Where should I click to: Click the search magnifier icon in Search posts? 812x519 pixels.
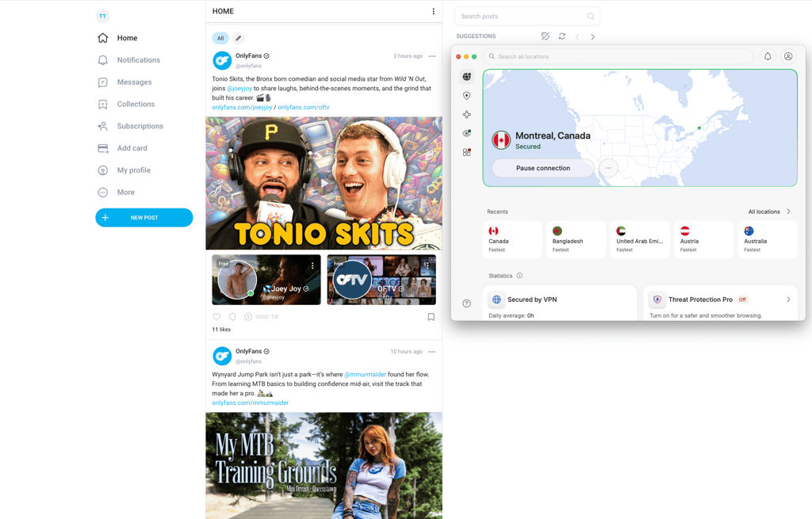point(590,16)
